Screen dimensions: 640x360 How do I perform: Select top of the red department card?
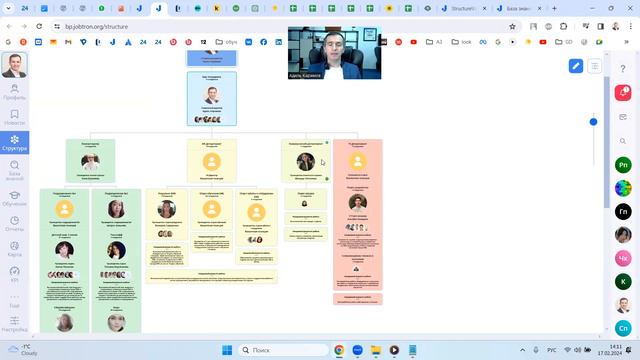pyautogui.click(x=358, y=161)
